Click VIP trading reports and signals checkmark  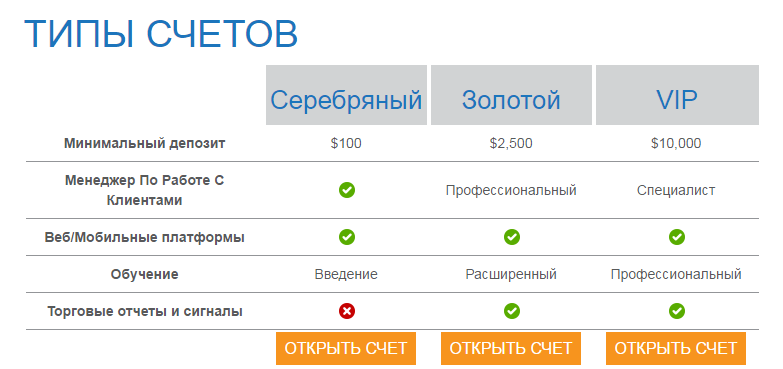click(x=677, y=312)
